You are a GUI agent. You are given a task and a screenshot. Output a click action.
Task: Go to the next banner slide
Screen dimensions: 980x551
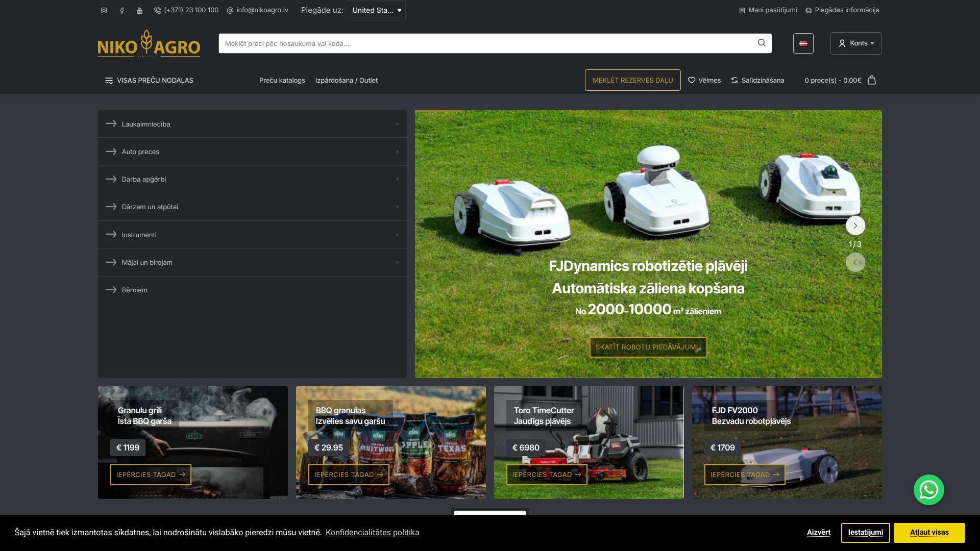point(855,226)
